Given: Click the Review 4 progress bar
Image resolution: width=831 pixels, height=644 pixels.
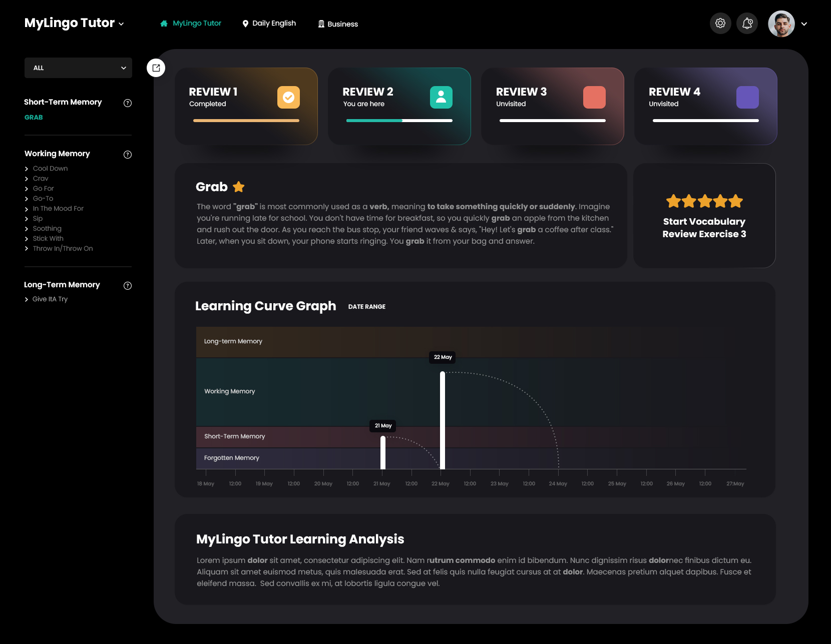Looking at the screenshot, I should [x=706, y=121].
